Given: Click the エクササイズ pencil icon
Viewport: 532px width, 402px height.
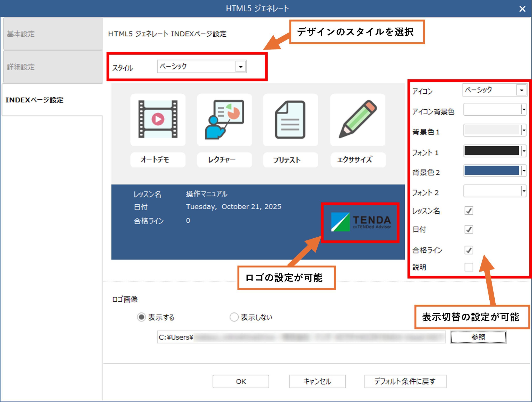Looking at the screenshot, I should (x=358, y=120).
